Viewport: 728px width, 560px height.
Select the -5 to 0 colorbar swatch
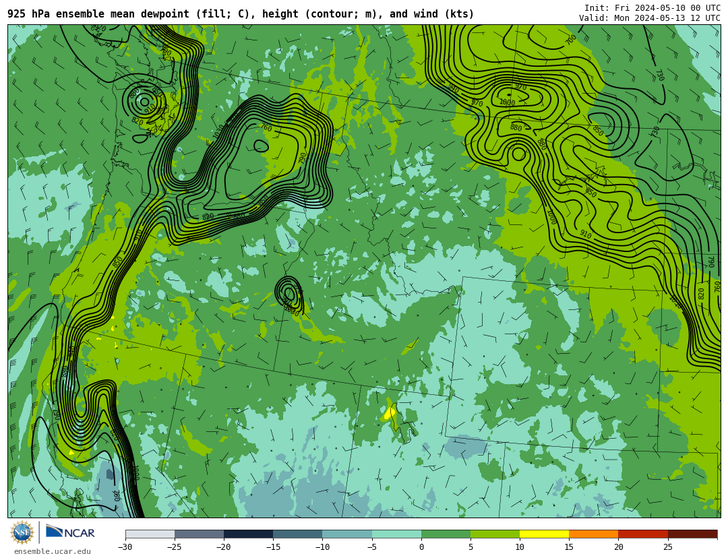coord(396,534)
